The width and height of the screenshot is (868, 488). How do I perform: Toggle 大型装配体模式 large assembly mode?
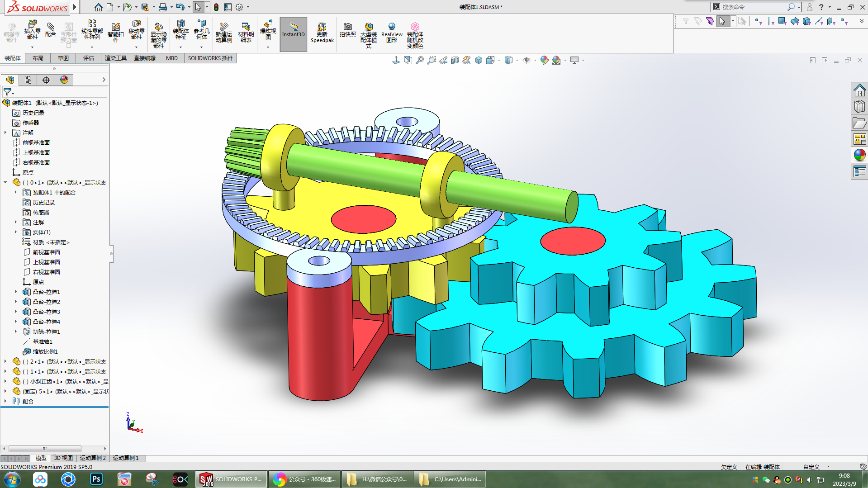coord(369,35)
